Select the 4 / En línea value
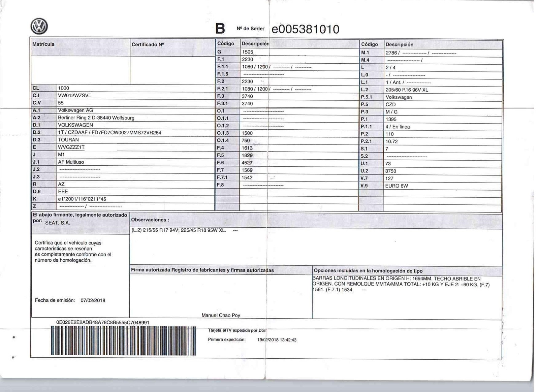Viewport: 539px width, 392px height. (x=398, y=127)
